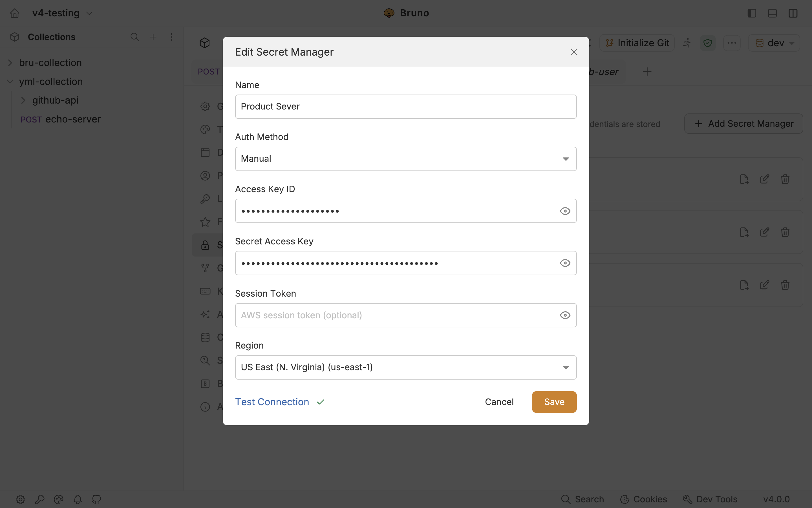Expand the github-api folder
The height and width of the screenshot is (508, 812).
(x=23, y=100)
